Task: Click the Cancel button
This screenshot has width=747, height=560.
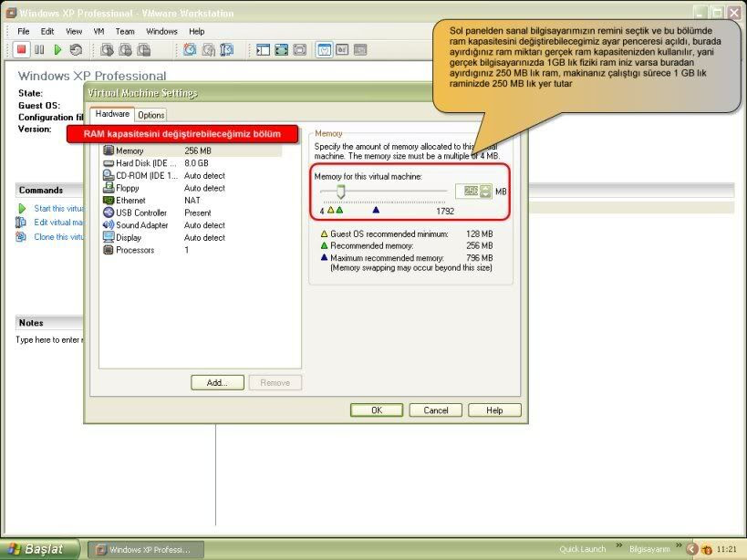Action: (435, 410)
